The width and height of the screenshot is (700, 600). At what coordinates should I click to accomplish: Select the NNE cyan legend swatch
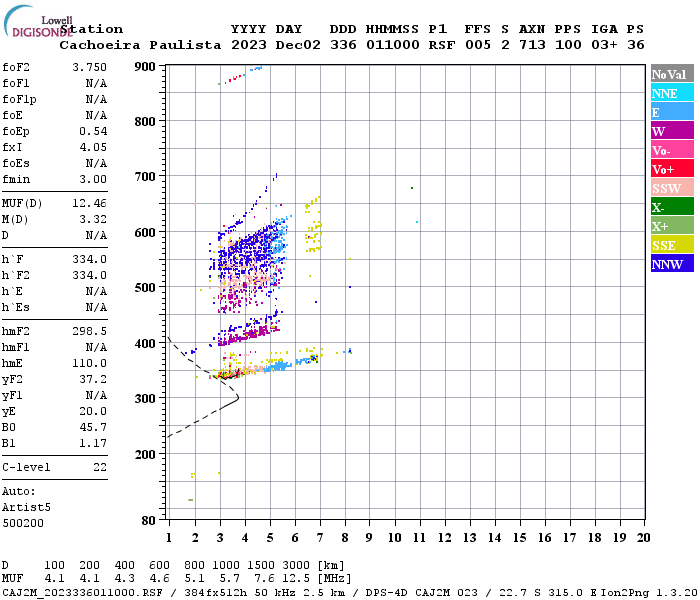[672, 93]
